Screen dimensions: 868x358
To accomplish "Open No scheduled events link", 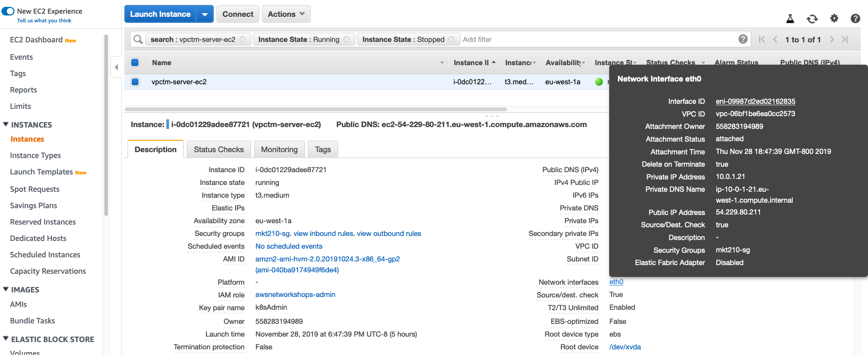I will tap(289, 246).
